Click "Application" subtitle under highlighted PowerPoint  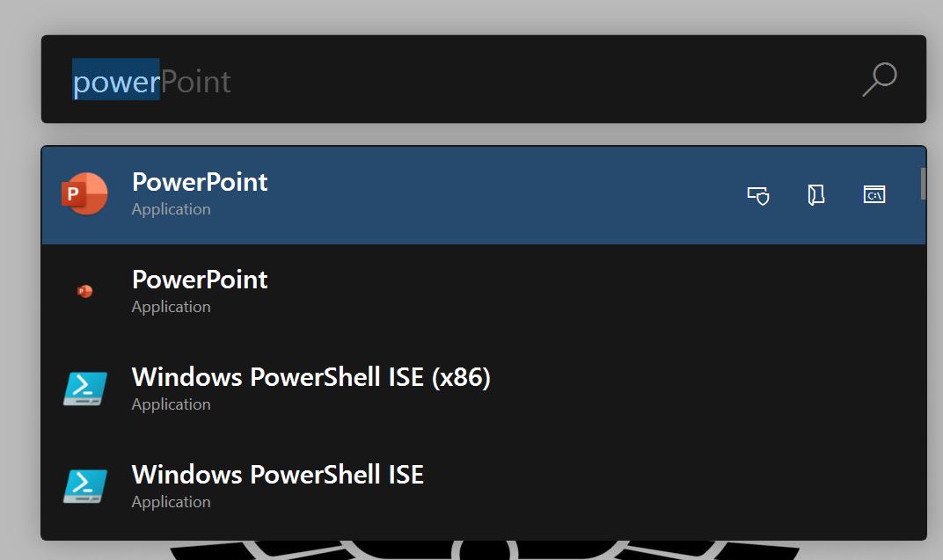click(172, 209)
